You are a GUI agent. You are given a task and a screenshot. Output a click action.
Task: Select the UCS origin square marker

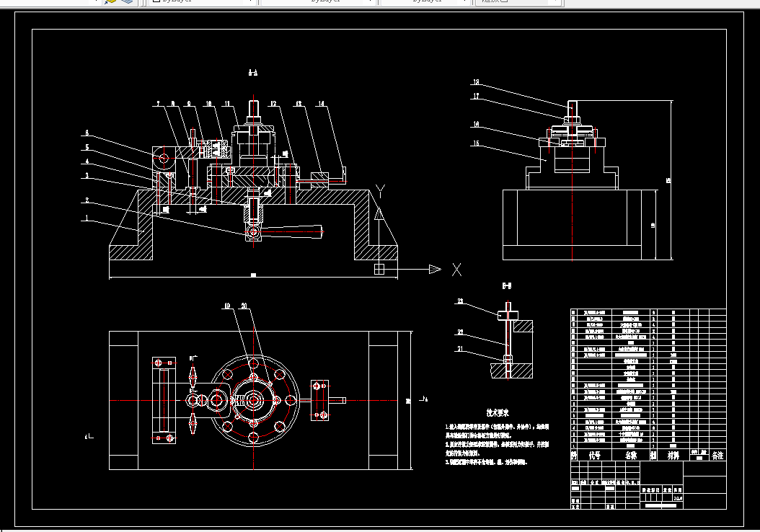(379, 269)
